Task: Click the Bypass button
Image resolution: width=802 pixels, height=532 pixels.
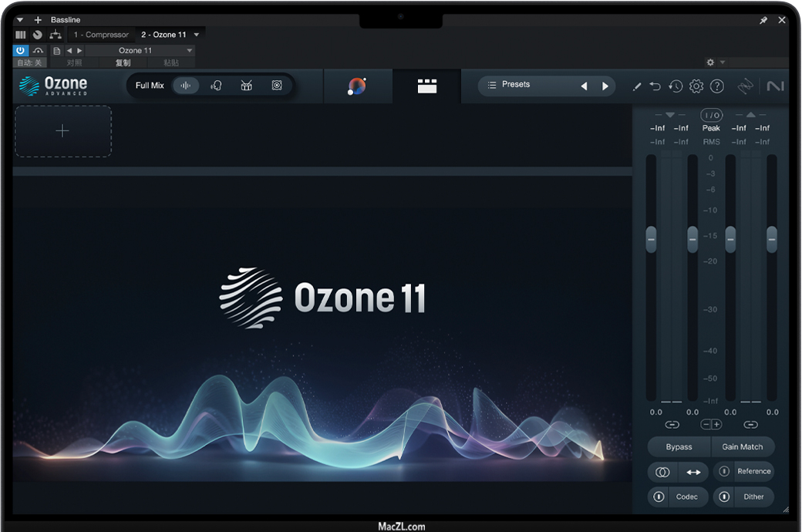Action: tap(679, 446)
